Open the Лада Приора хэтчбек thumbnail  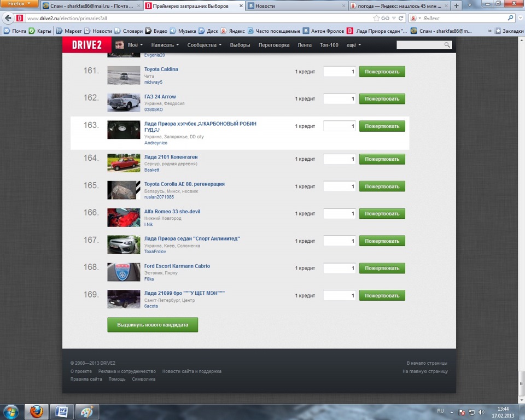tap(124, 130)
